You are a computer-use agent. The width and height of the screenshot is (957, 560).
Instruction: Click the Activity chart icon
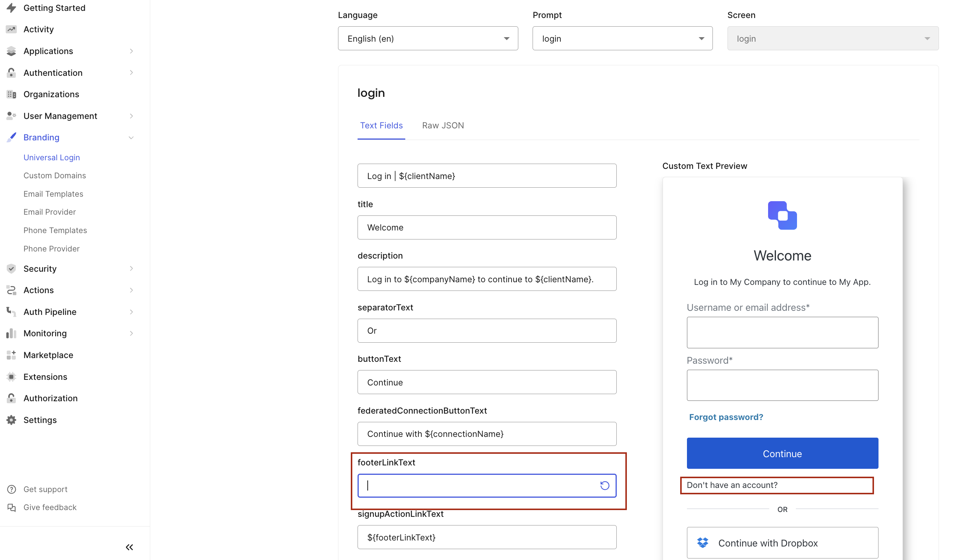click(11, 29)
